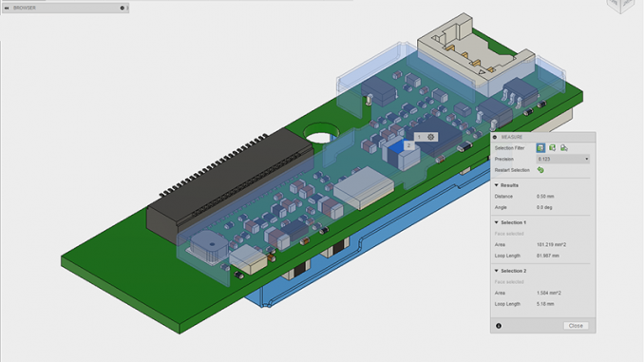
Task: Click the Selection 1 Area value
Action: point(551,245)
